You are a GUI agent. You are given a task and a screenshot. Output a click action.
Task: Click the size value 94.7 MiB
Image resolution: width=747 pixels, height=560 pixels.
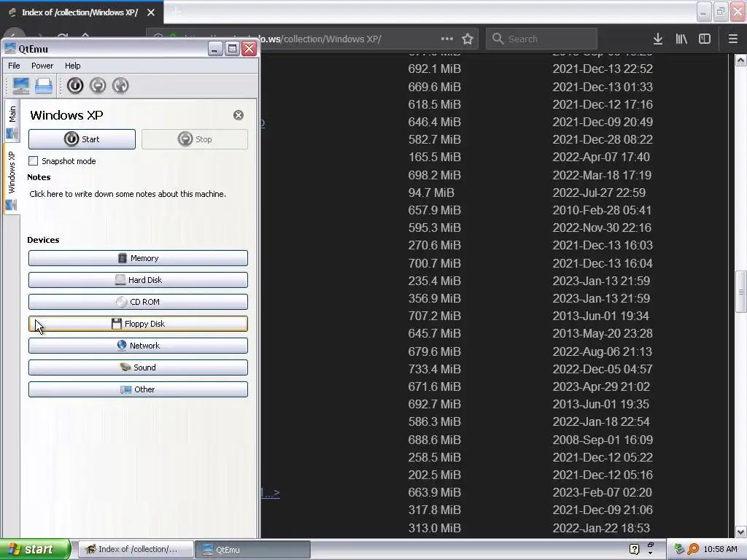[431, 192]
